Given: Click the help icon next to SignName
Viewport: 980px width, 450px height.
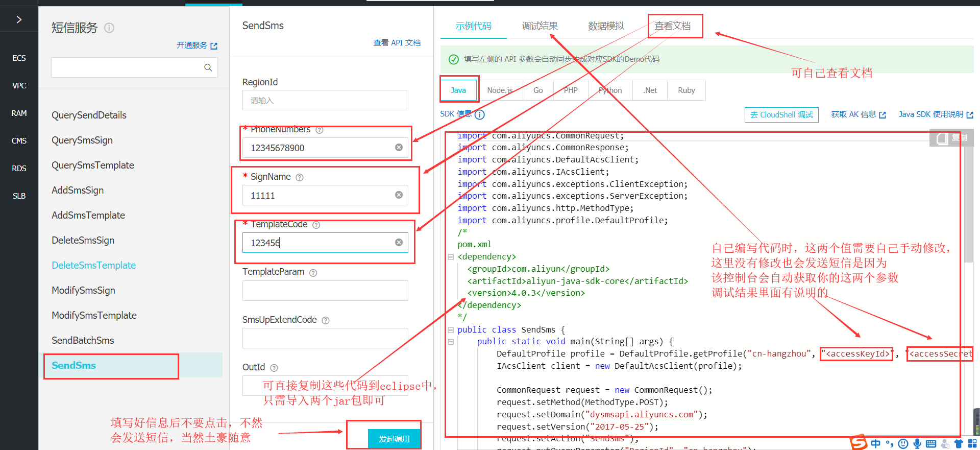Looking at the screenshot, I should (x=300, y=177).
